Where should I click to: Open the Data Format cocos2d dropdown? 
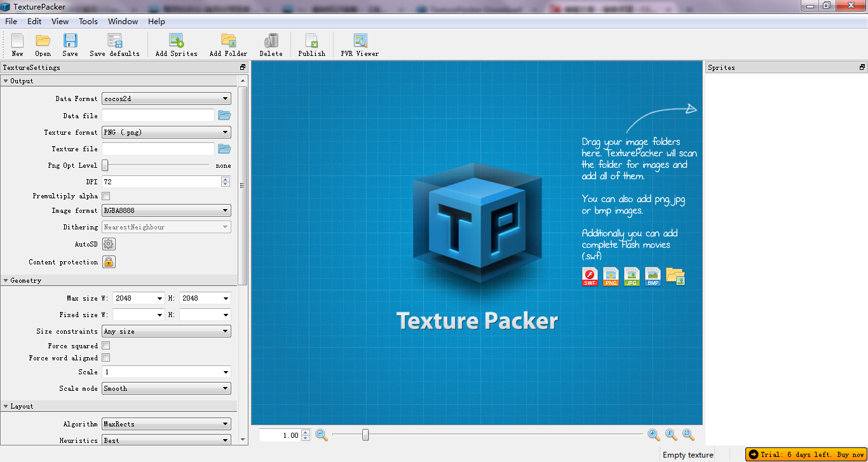(x=166, y=99)
